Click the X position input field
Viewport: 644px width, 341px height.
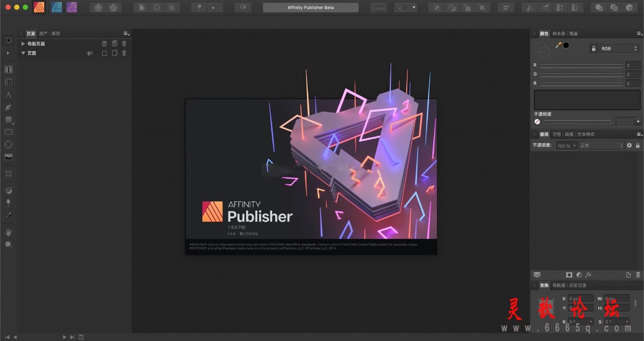click(x=581, y=299)
